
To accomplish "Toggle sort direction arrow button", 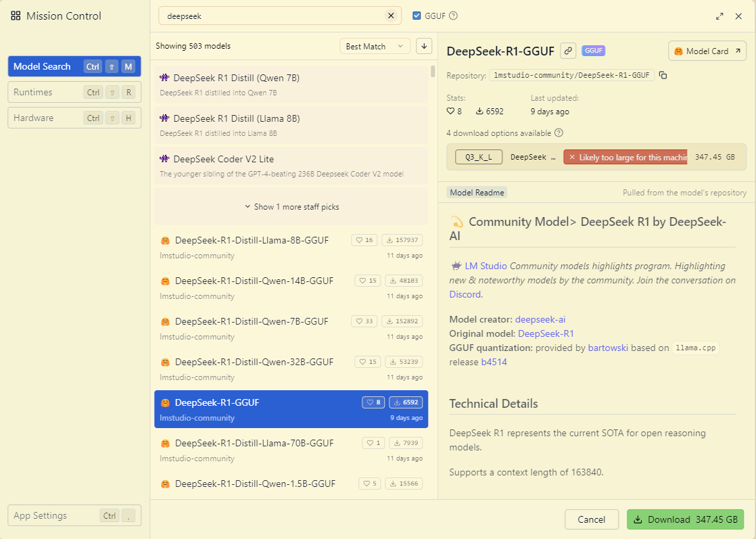I will pos(424,46).
